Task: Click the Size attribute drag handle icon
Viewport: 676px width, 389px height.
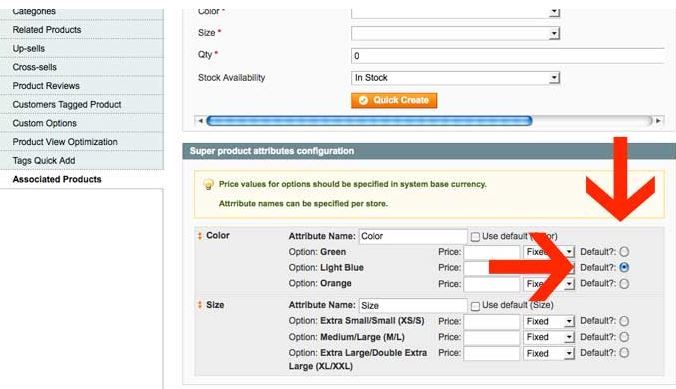Action: (x=200, y=305)
